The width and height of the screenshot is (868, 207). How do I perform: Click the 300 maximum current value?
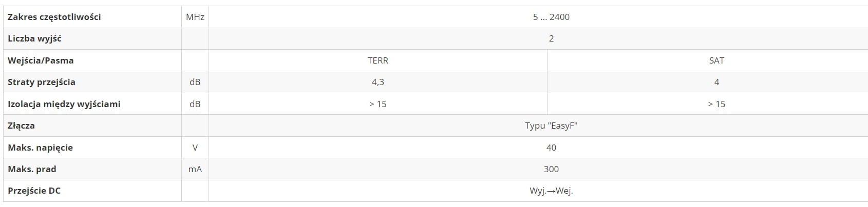[x=551, y=169]
